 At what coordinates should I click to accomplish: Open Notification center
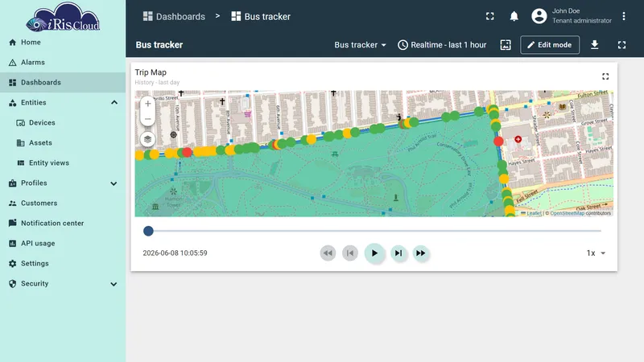(63, 224)
